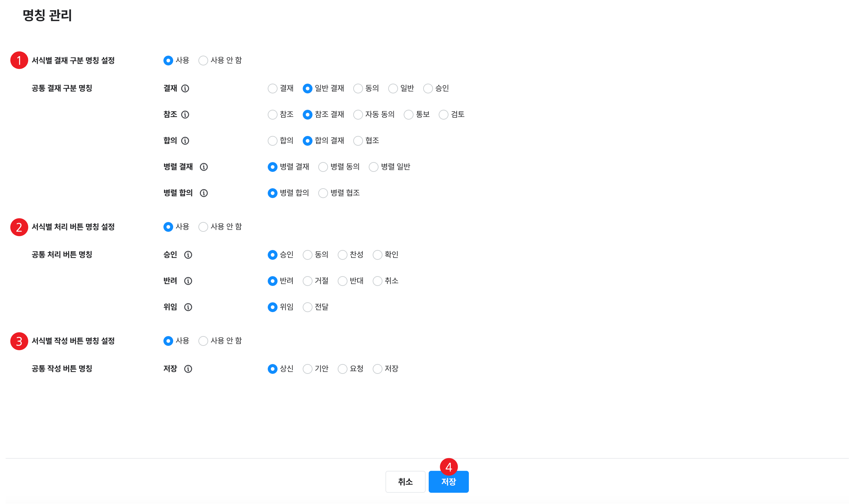Click the blue 저장 button
850x504 pixels.
click(x=448, y=482)
